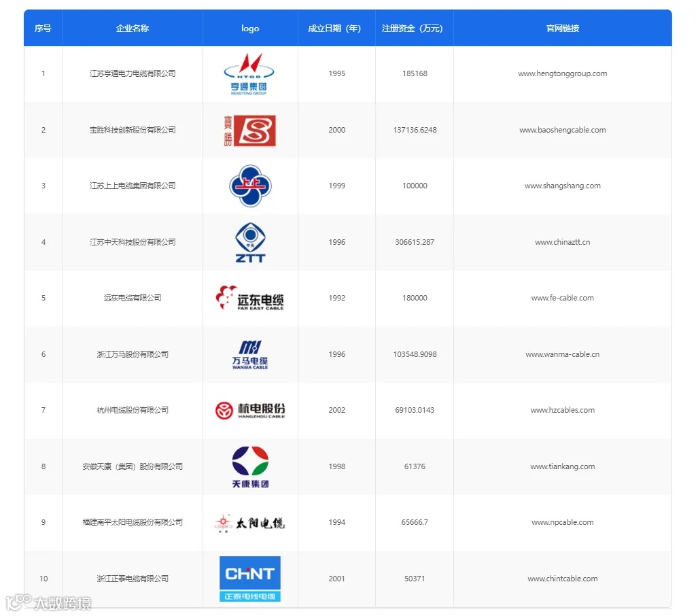698x616 pixels.
Task: Select 江苏中天科技股份有限公司 name cell
Action: pyautogui.click(x=133, y=242)
